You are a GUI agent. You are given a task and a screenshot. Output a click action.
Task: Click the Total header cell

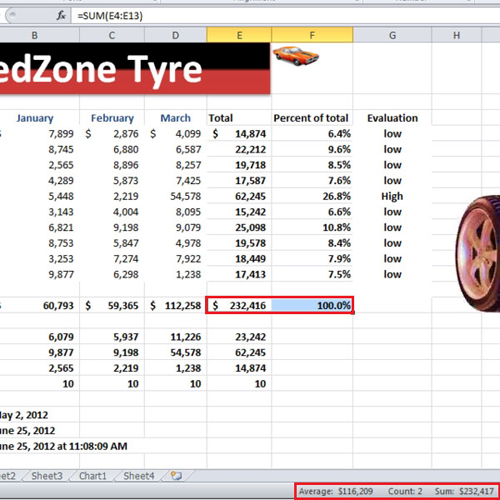pos(239,118)
